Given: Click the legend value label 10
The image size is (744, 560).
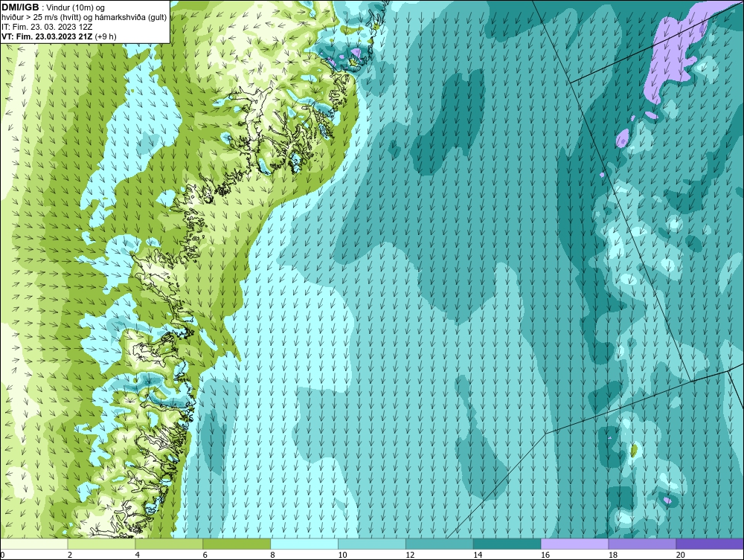Looking at the screenshot, I should coord(342,555).
